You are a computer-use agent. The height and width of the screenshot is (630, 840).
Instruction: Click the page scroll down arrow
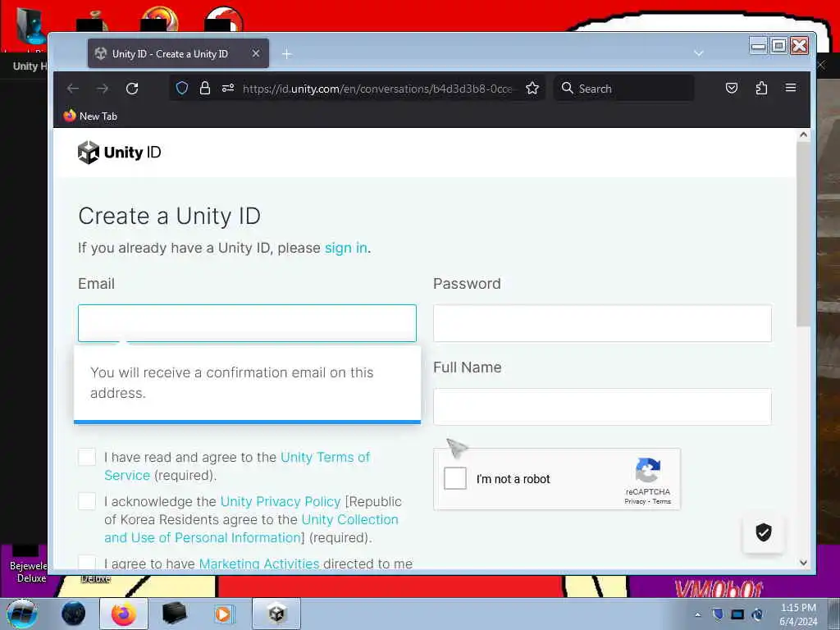(x=803, y=563)
